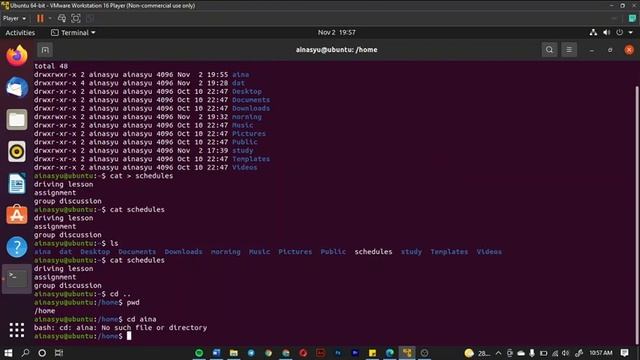Screen dimensions: 640x360
Task: Open Ubuntu power icon in top bar
Action: click(620, 33)
